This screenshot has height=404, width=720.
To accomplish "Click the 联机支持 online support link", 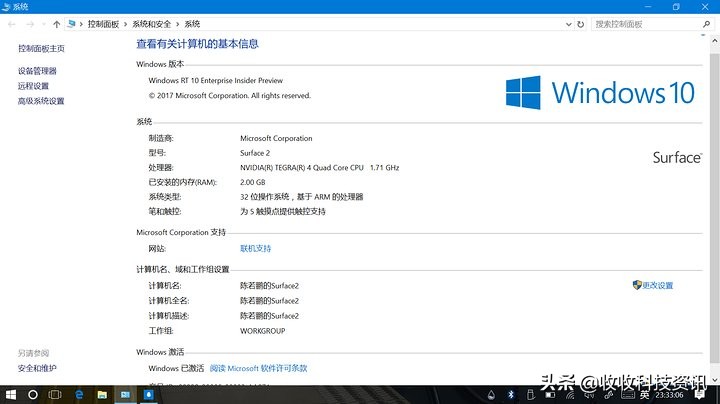I will coord(256,248).
